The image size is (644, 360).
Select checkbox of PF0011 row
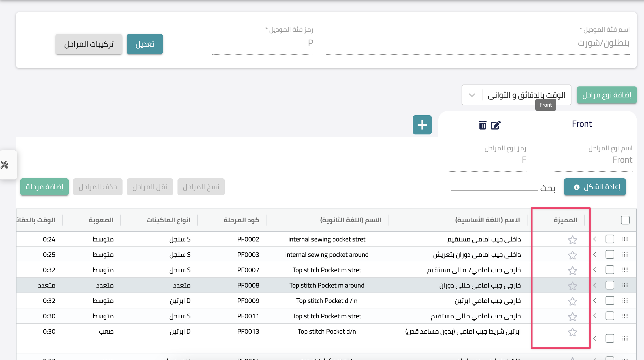(x=610, y=316)
